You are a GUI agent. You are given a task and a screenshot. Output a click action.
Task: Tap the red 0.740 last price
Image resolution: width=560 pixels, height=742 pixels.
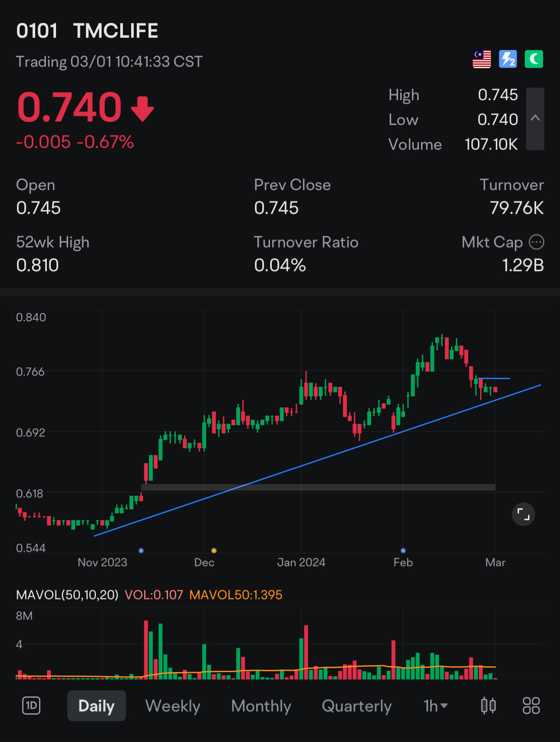69,107
